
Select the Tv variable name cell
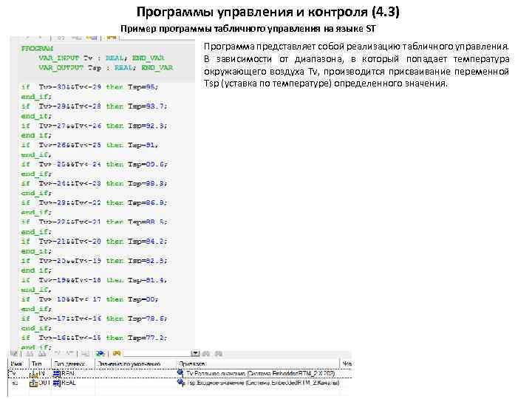tap(18, 374)
